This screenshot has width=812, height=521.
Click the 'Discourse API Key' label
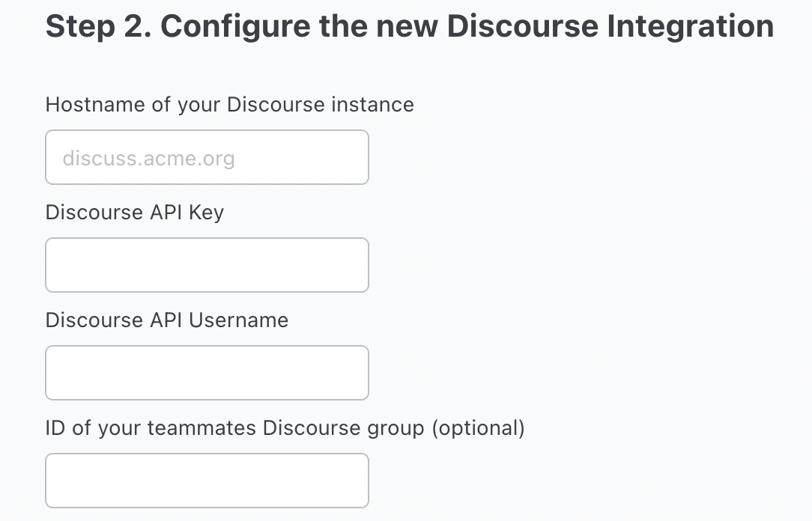coord(135,213)
